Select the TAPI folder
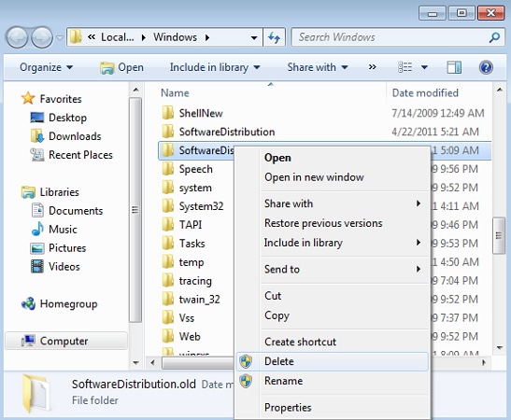 [x=191, y=225]
